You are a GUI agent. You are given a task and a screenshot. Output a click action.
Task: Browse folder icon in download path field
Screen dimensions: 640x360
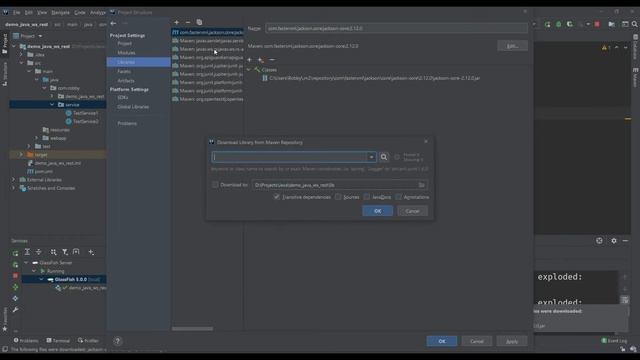coord(421,185)
